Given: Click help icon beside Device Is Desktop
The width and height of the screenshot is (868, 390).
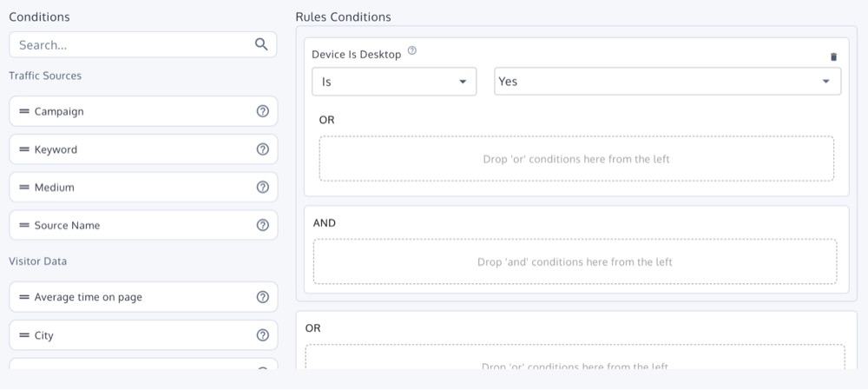Looking at the screenshot, I should [411, 51].
